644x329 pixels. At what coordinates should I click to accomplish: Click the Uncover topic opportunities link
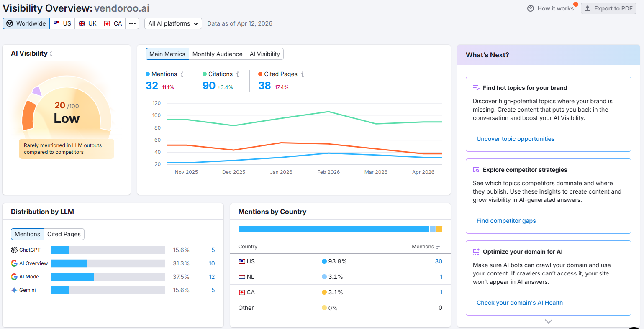515,138
